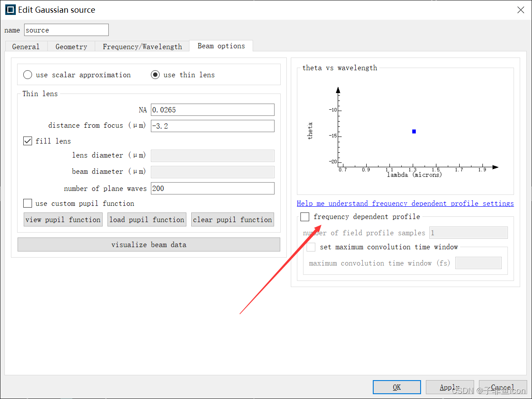Enable use custom pupil function checkbox

point(28,203)
